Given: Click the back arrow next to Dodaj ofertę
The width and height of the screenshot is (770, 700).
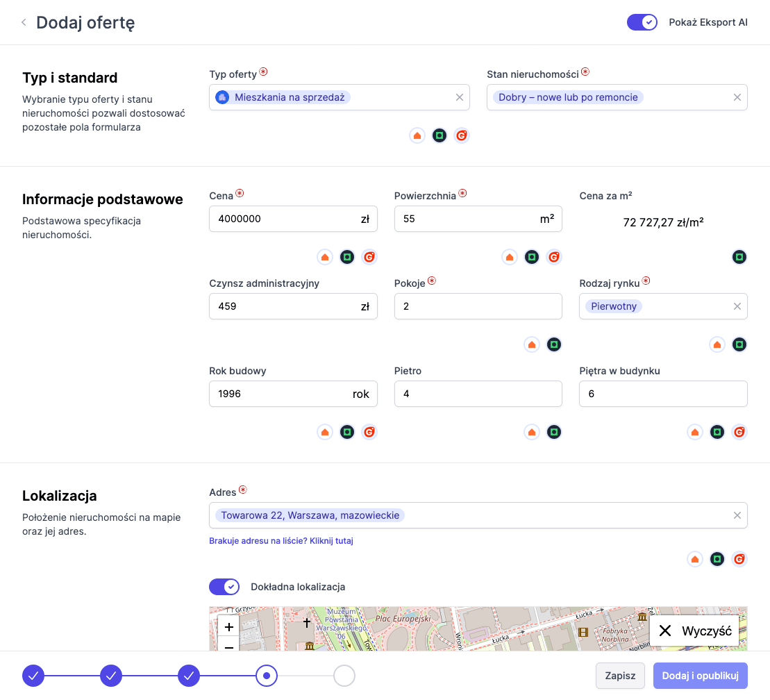Looking at the screenshot, I should coord(24,22).
